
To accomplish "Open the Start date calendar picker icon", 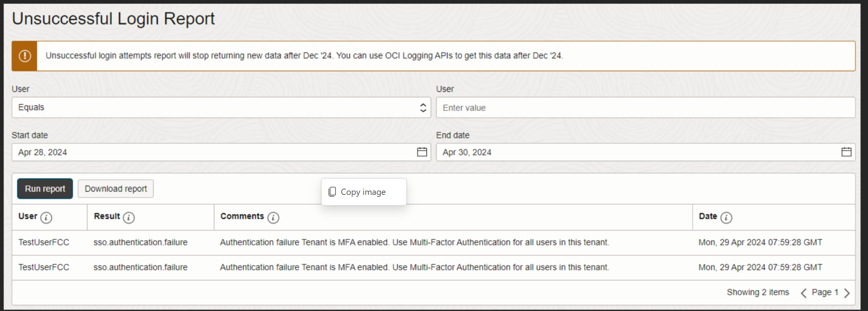I will point(422,152).
